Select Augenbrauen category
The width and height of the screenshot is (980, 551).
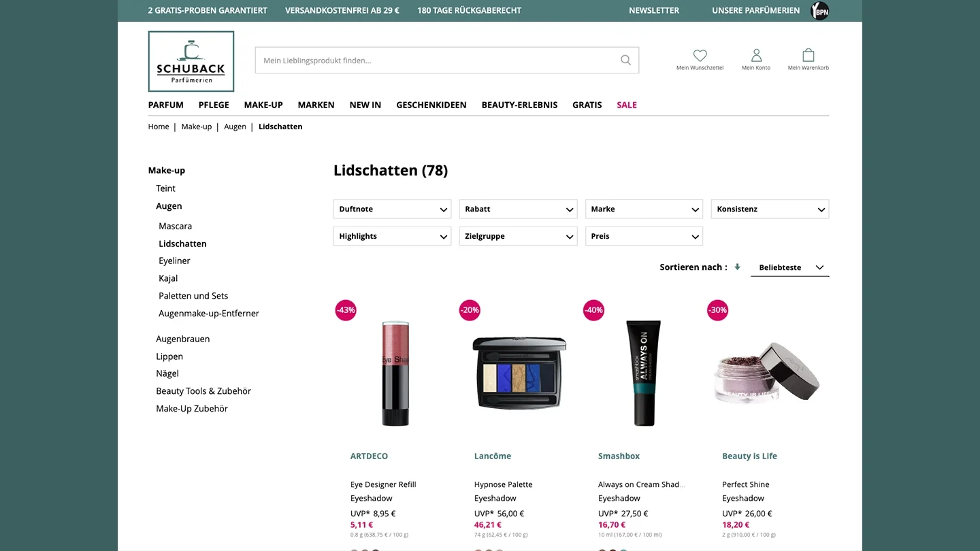[182, 339]
